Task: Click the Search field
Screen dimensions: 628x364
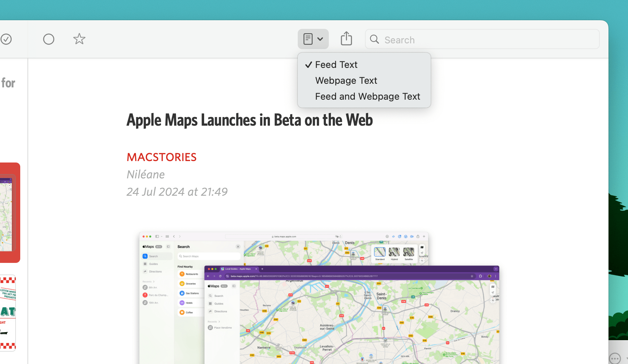Action: pos(482,39)
